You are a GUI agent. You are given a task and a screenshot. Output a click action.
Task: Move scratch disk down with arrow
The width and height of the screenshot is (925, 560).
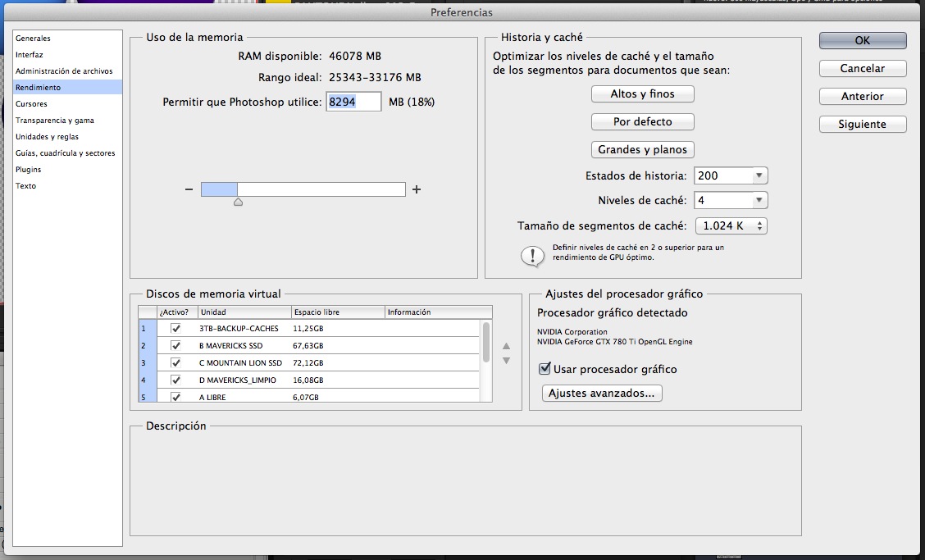(506, 361)
